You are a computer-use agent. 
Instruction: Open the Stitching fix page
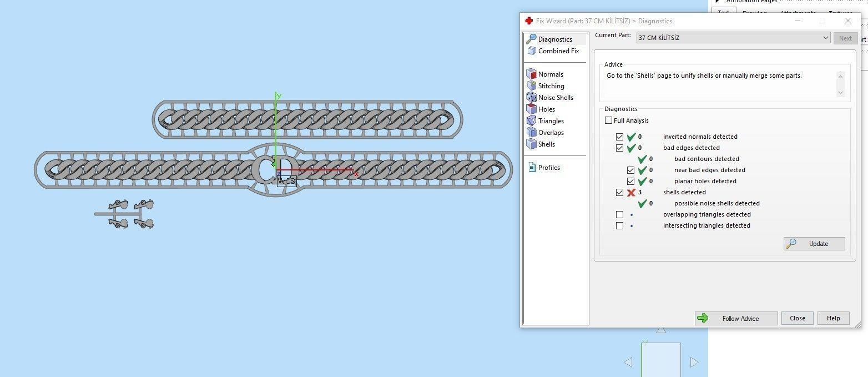coord(551,86)
